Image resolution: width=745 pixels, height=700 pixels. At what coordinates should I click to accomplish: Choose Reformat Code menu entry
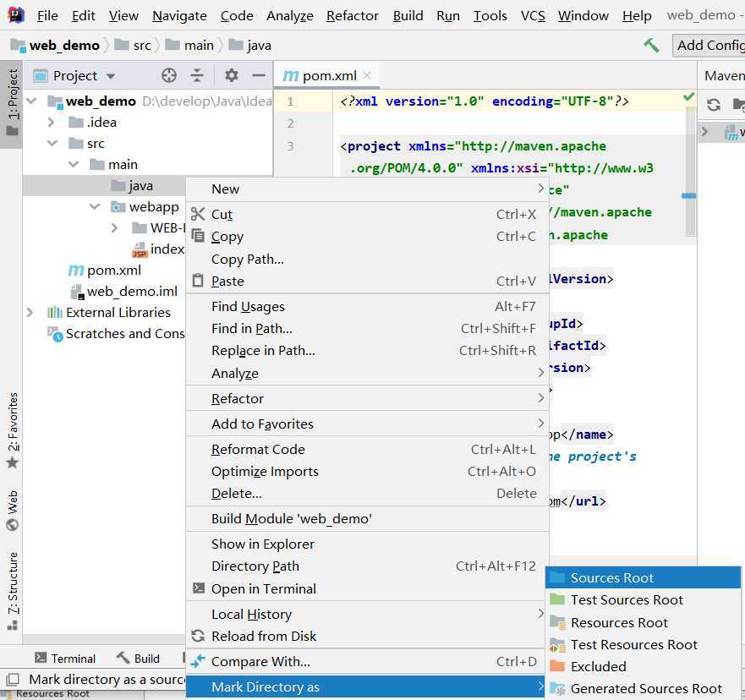pos(367,449)
